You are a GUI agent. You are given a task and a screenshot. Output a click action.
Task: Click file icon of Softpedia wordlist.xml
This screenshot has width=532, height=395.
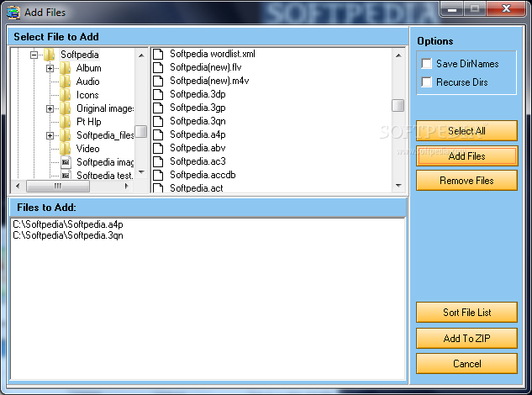pos(158,55)
